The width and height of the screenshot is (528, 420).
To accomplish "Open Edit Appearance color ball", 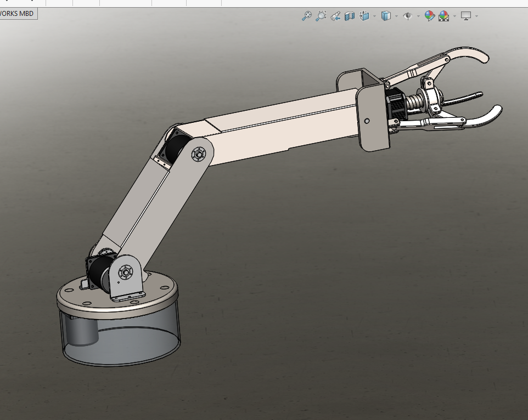I will pyautogui.click(x=429, y=16).
